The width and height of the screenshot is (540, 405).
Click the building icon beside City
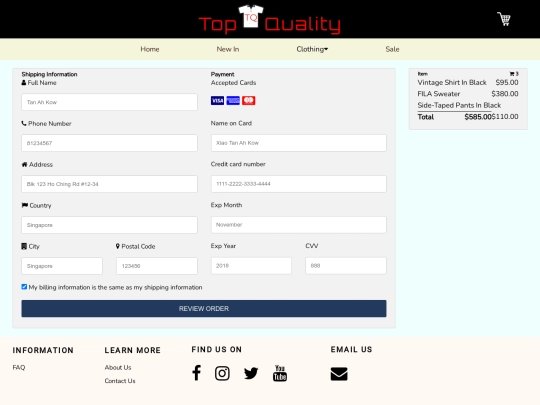24,246
